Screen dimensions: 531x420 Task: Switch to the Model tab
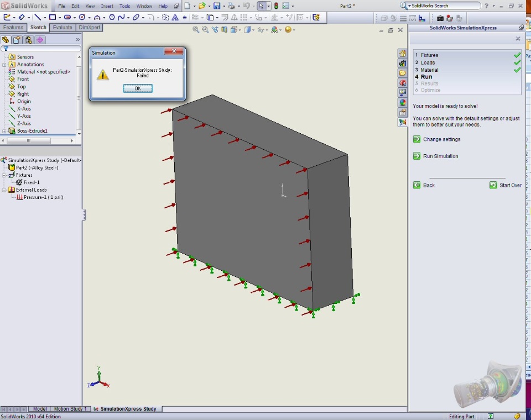(40, 409)
